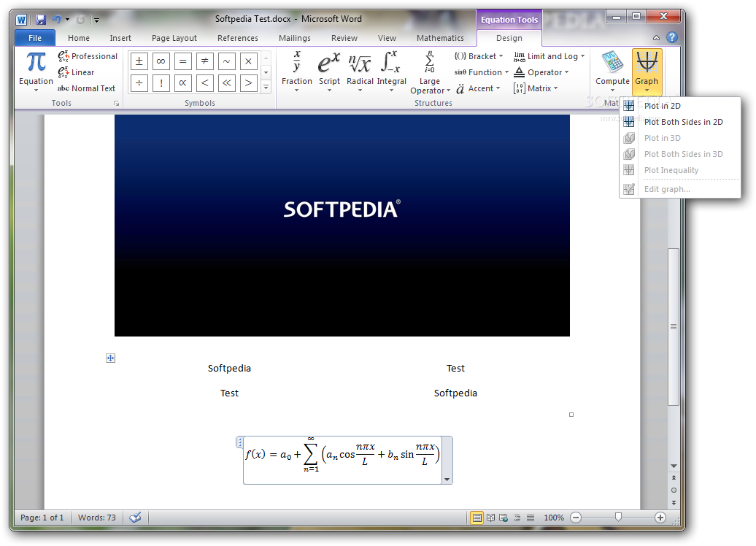The width and height of the screenshot is (756, 546).
Task: Switch to the Mathematics tab
Action: (440, 38)
